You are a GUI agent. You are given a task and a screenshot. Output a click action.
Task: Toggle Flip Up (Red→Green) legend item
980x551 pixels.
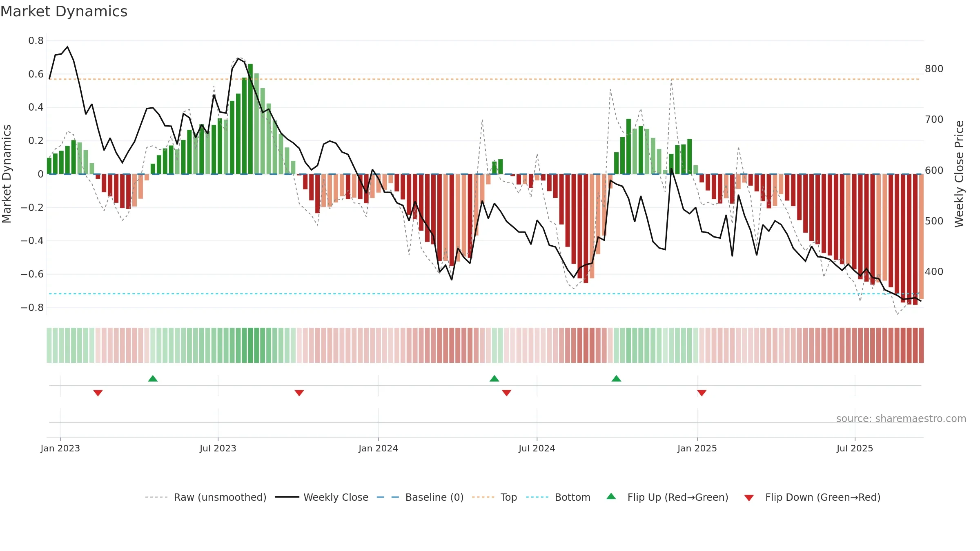click(x=667, y=497)
